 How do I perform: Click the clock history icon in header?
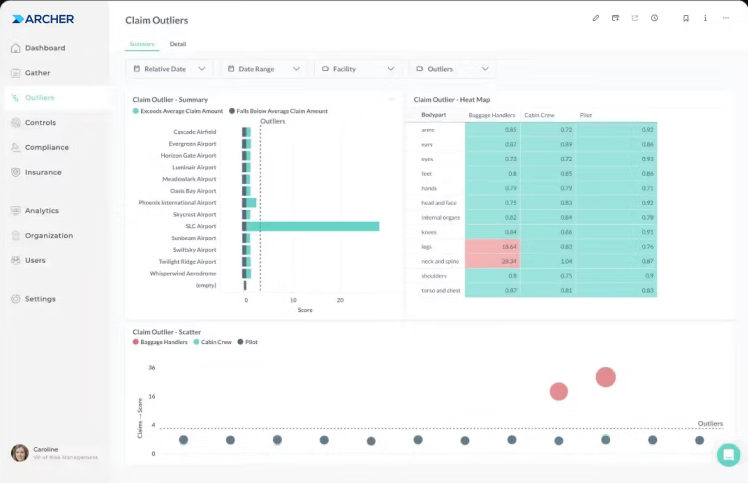[x=654, y=18]
